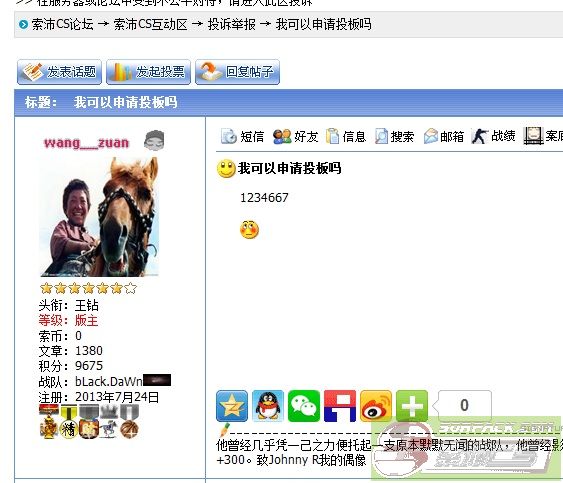The image size is (563, 483).
Task: Share post to Sina Weibo
Action: click(x=376, y=406)
